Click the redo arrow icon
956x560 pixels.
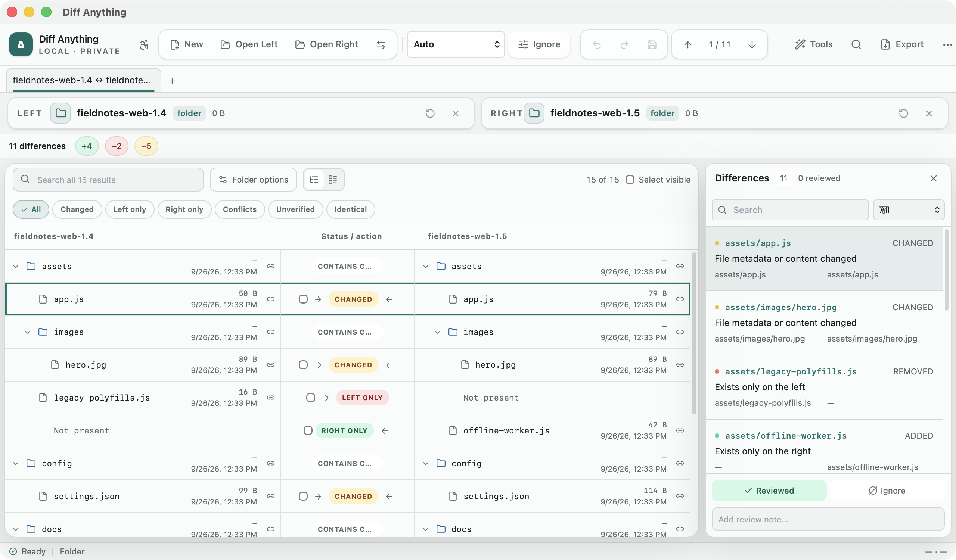624,45
